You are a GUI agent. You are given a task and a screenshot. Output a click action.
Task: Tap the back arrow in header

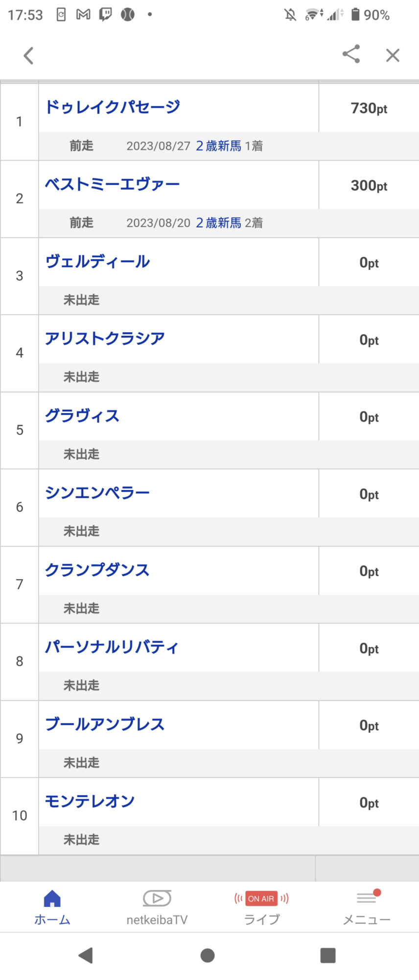[29, 55]
